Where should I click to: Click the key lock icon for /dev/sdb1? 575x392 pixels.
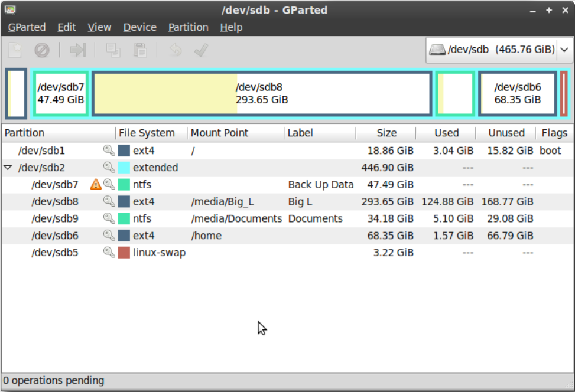click(109, 151)
